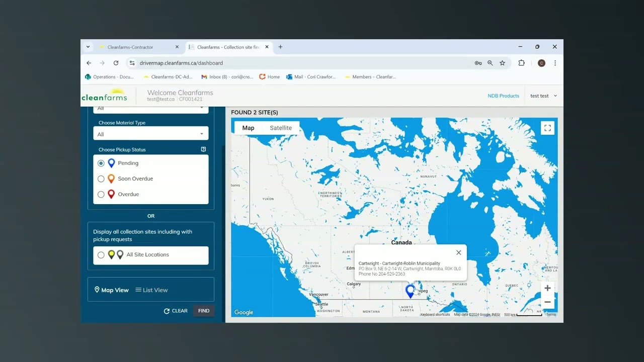The height and width of the screenshot is (362, 644).
Task: Click the Google logo on map
Action: (244, 312)
